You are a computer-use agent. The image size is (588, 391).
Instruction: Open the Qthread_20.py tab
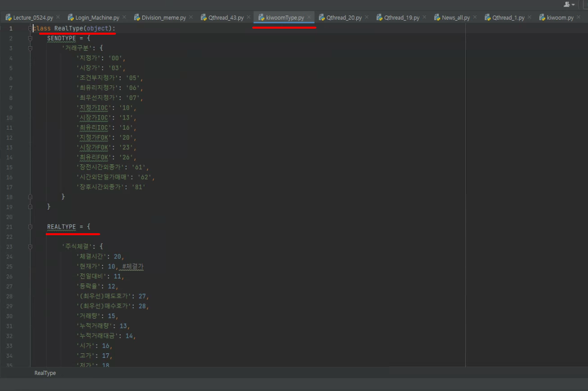pyautogui.click(x=344, y=18)
